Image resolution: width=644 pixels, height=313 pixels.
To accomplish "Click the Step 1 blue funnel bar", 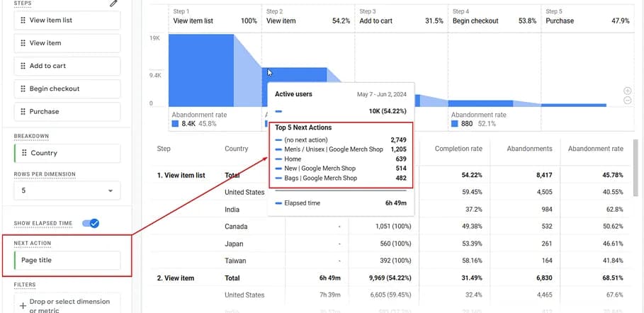I will click(201, 70).
